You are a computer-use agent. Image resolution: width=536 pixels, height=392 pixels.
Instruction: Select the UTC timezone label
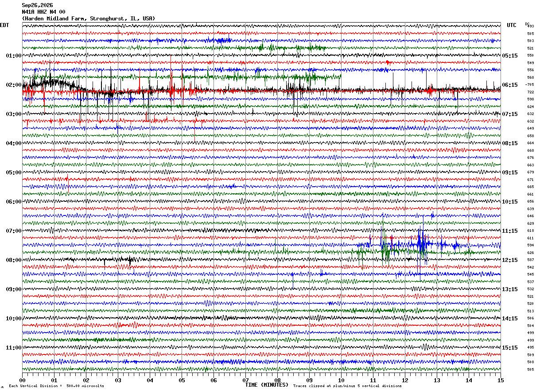tap(512, 25)
